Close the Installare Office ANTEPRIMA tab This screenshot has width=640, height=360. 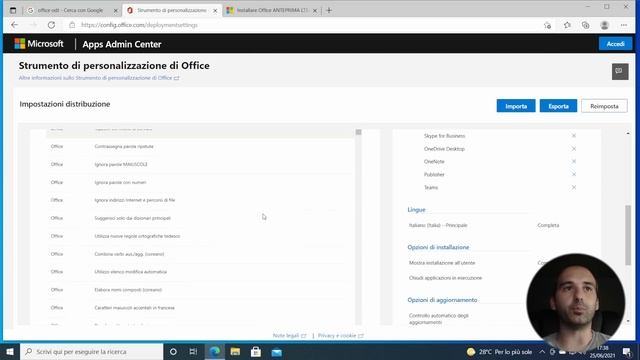coord(315,11)
